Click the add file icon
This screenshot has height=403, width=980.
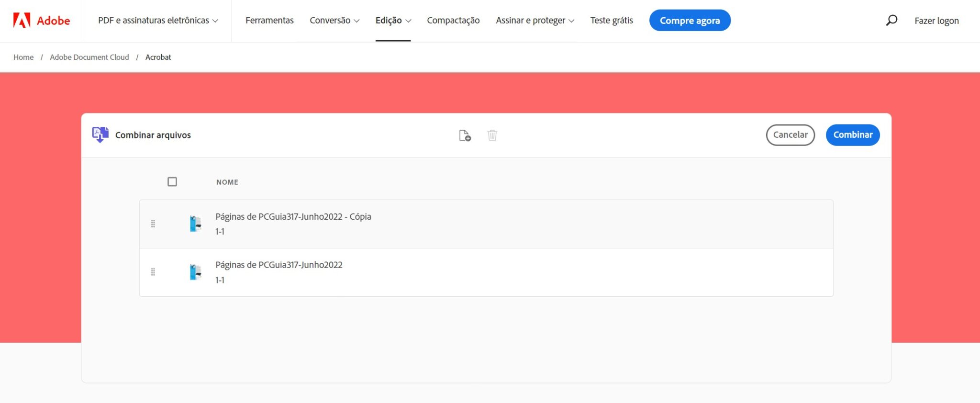(465, 135)
